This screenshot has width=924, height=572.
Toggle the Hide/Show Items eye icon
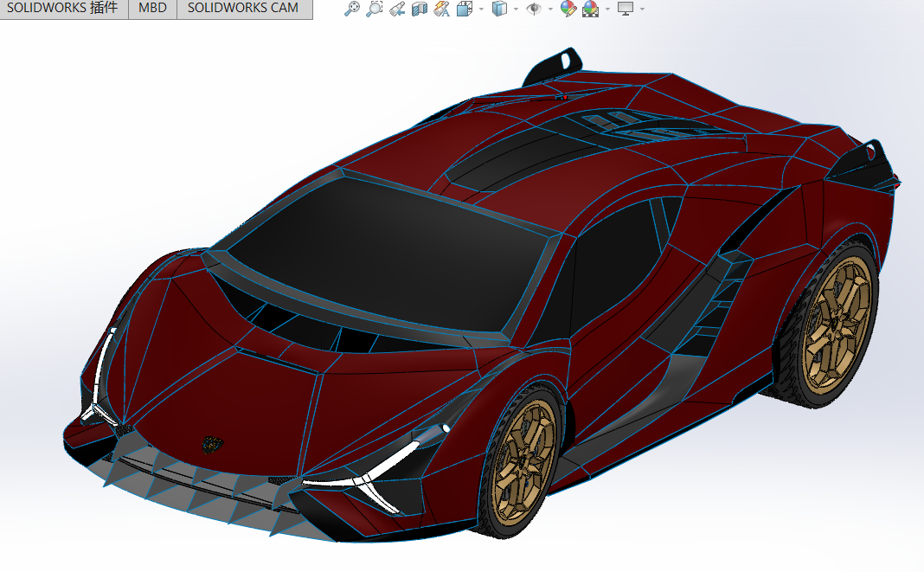(534, 9)
